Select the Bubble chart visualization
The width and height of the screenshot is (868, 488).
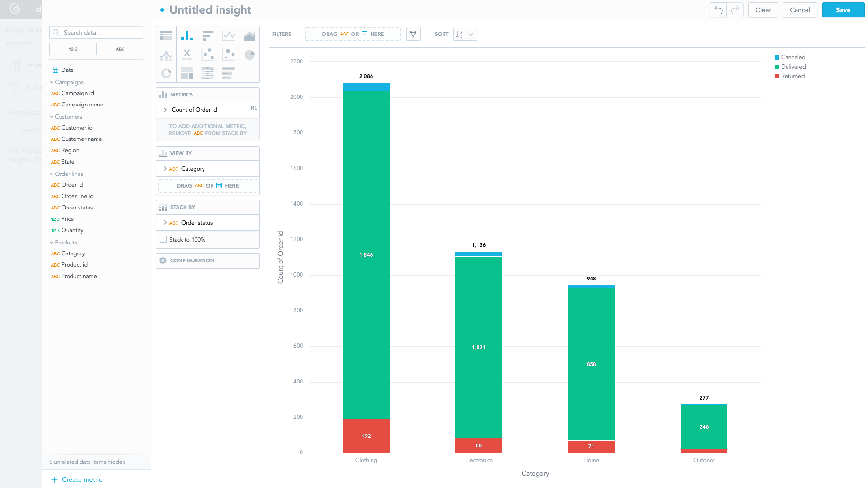click(229, 55)
